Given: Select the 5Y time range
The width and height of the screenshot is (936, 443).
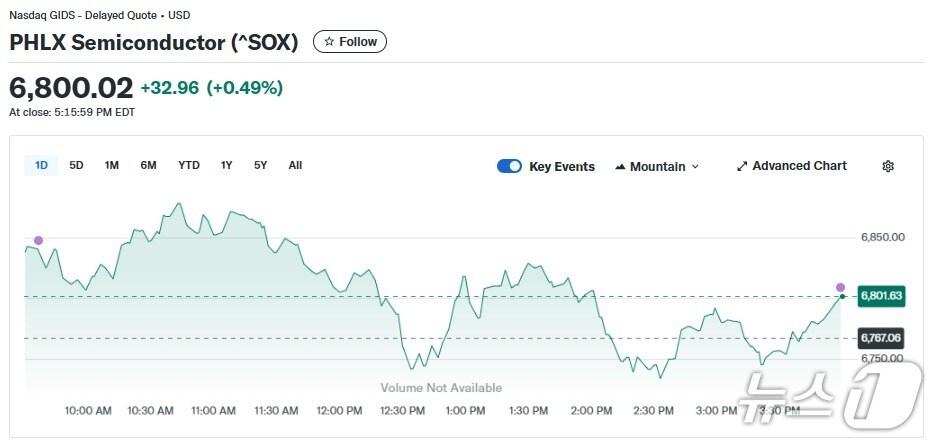Looking at the screenshot, I should point(260,165).
